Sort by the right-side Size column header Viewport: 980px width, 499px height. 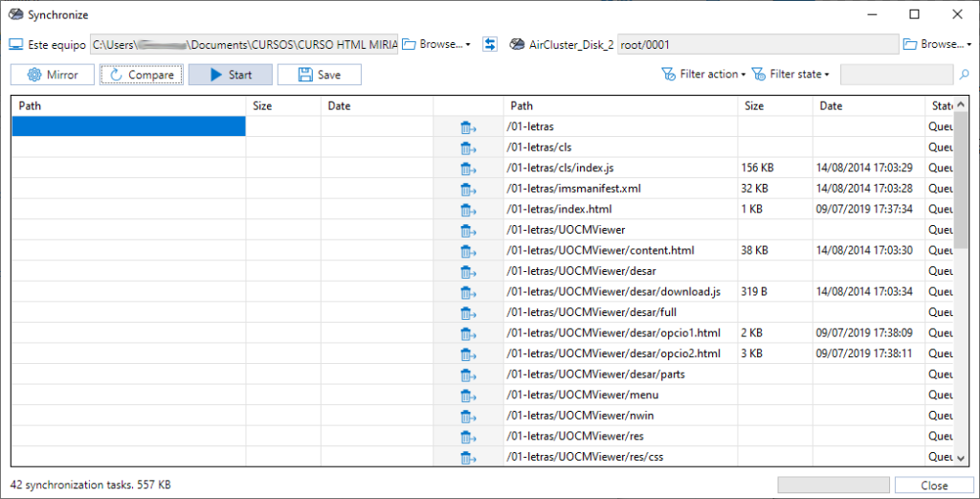(775, 105)
